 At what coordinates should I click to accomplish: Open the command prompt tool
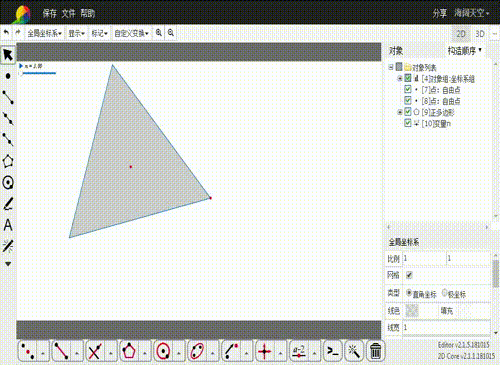point(333,351)
